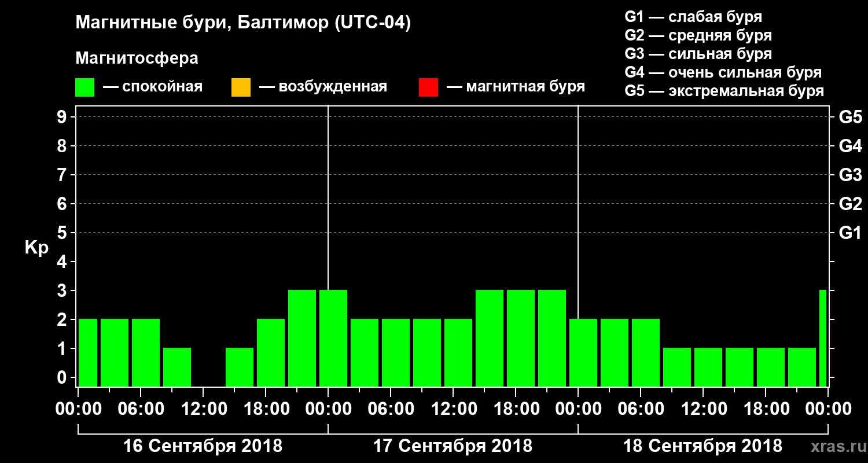This screenshot has height=463, width=868.
Task: Click the narrow Kp 3 bar at the chart's end
Action: (x=823, y=338)
